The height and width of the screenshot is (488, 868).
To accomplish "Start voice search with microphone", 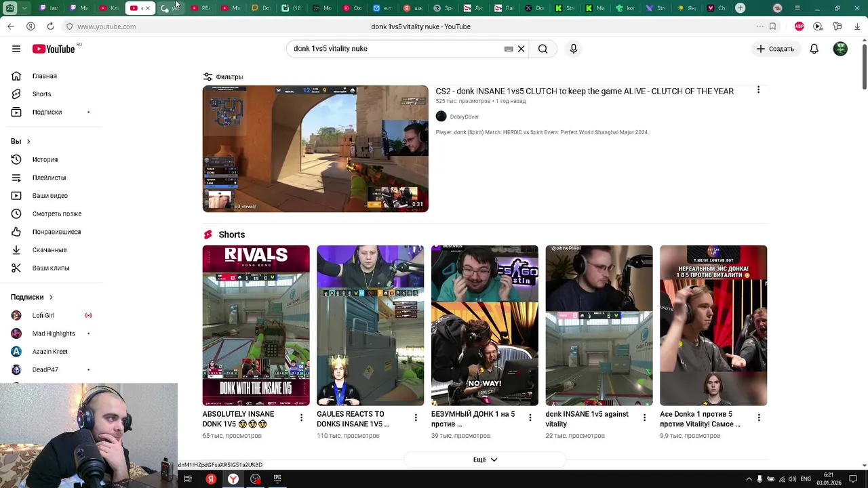I will click(574, 49).
